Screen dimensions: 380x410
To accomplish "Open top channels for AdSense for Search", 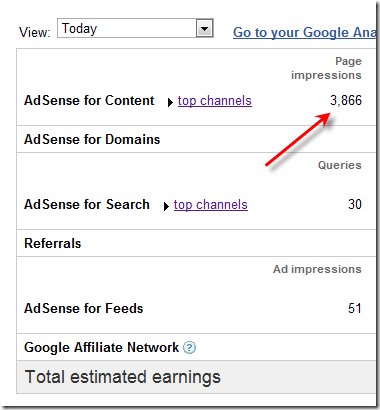I will (x=211, y=205).
